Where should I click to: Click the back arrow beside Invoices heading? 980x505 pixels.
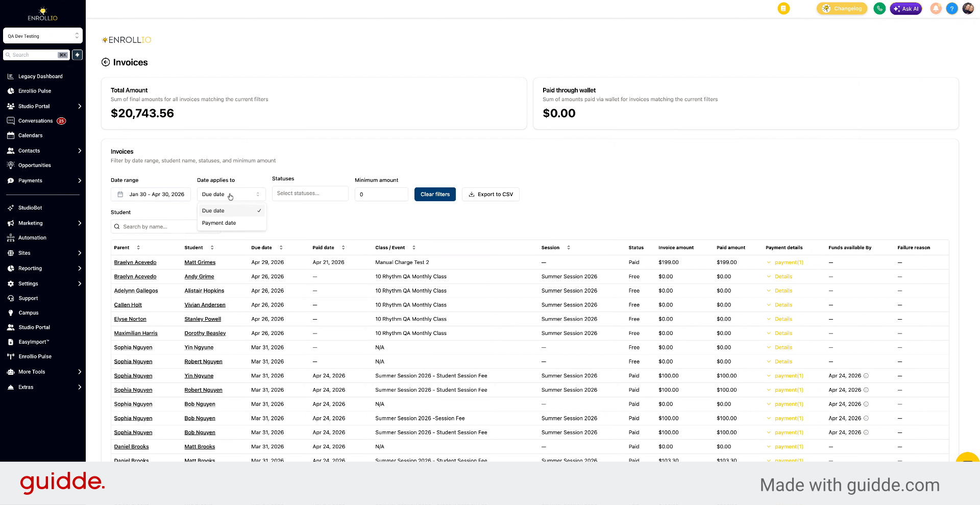point(106,62)
